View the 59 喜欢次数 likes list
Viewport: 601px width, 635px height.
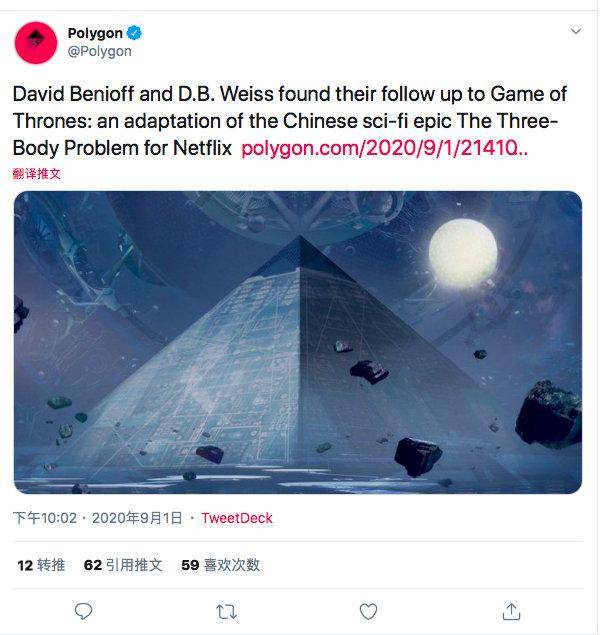click(220, 565)
